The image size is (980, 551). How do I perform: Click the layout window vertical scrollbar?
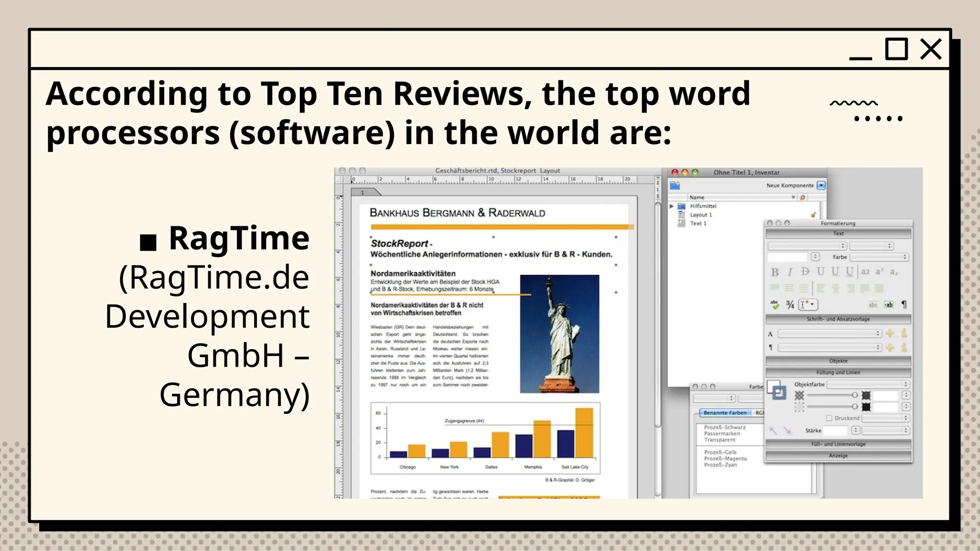(658, 316)
